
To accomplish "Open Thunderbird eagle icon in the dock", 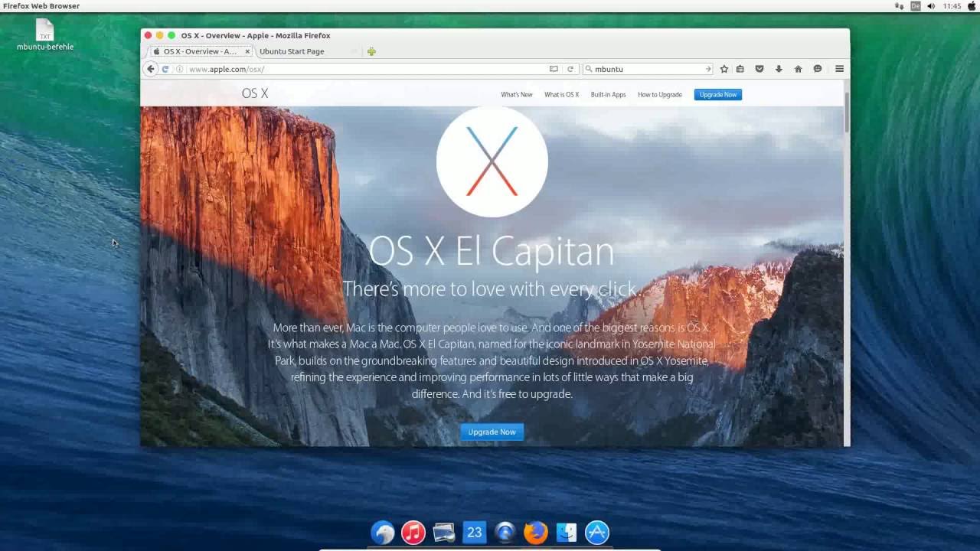I will [383, 532].
